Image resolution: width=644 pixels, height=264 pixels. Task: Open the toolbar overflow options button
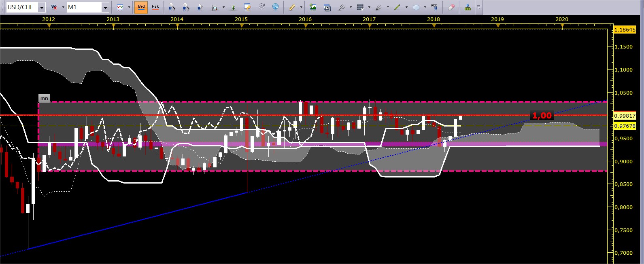click(x=479, y=7)
